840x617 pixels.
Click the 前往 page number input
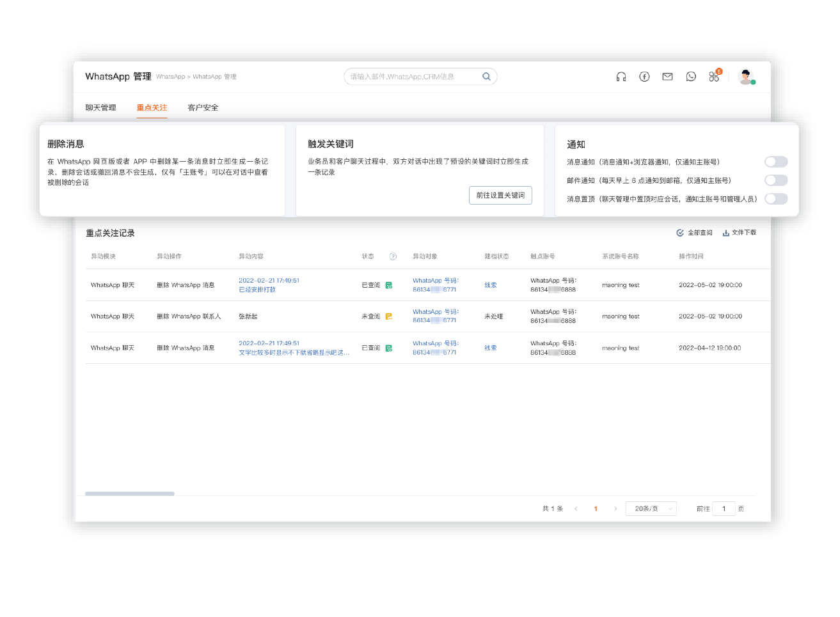(724, 509)
